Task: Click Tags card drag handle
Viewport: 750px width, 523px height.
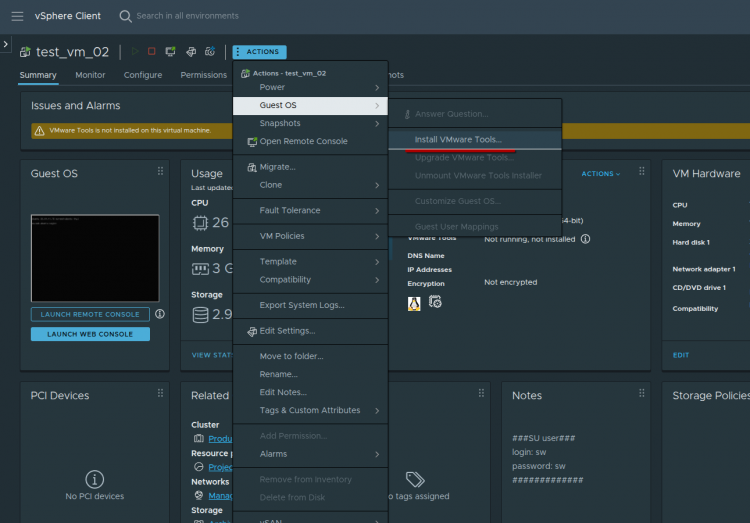Action: [x=481, y=393]
